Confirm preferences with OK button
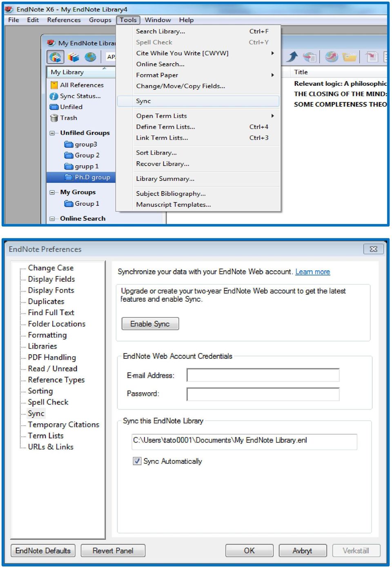The width and height of the screenshot is (392, 567). [249, 551]
